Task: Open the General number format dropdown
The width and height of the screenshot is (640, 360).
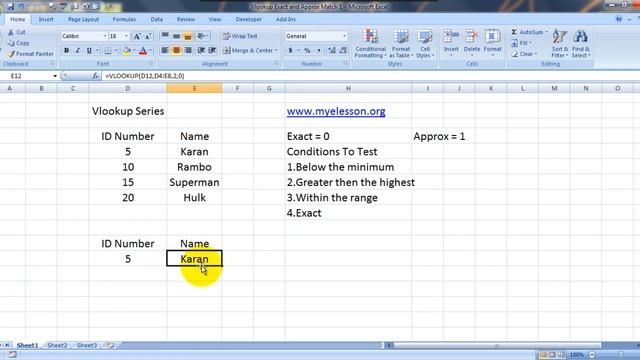Action: (x=344, y=36)
